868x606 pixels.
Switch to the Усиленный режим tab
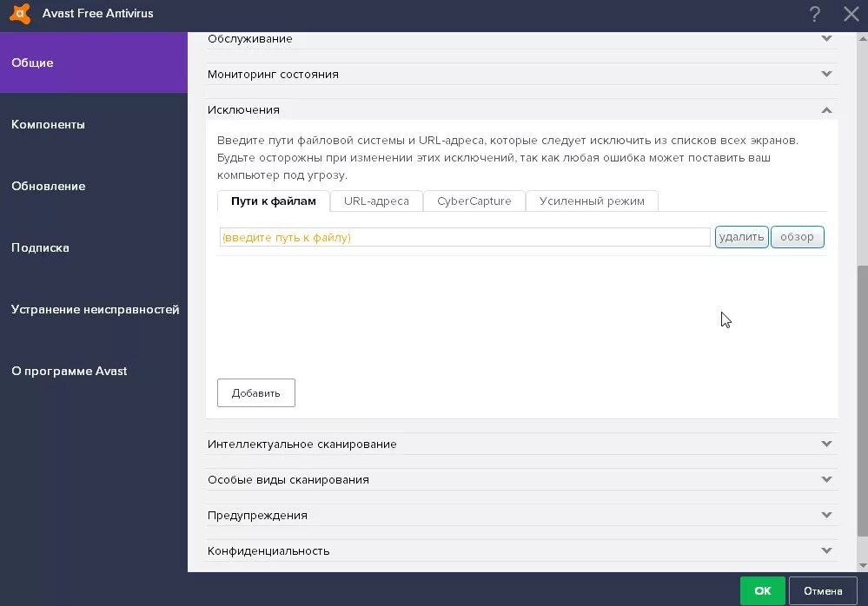(x=592, y=201)
